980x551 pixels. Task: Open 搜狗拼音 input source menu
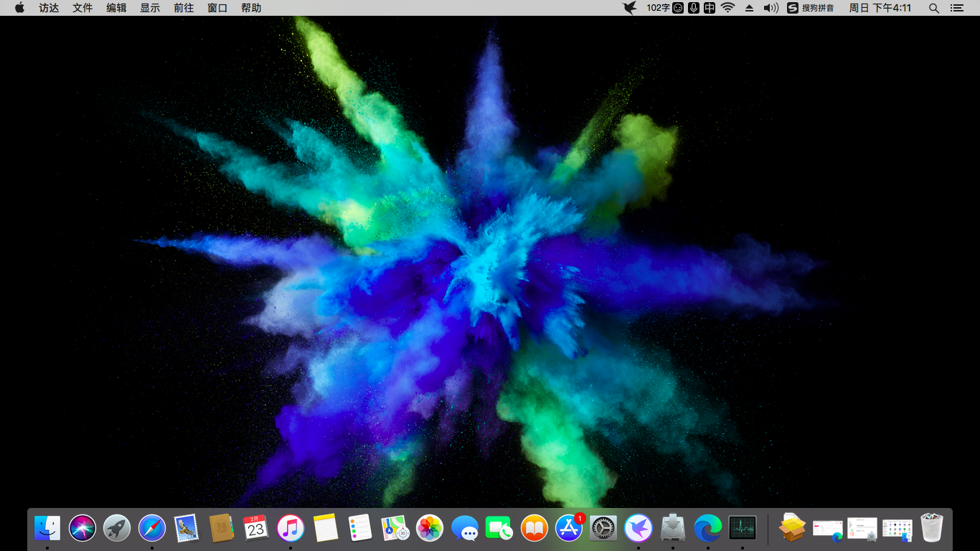point(811,8)
